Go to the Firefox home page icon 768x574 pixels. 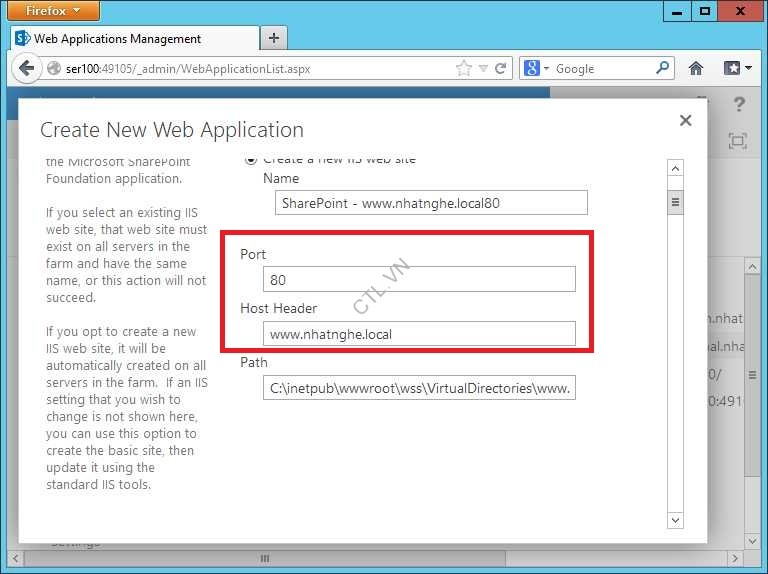point(696,68)
